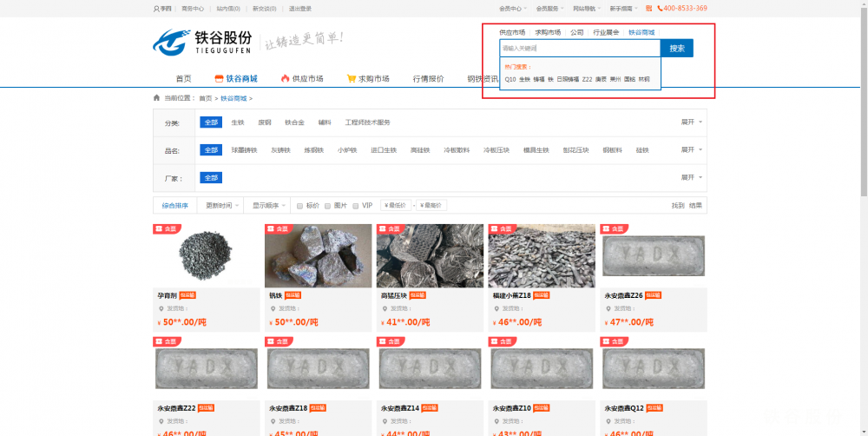Image resolution: width=868 pixels, height=436 pixels.
Task: Click the flame icon next to 供应市场
Action: 285,78
